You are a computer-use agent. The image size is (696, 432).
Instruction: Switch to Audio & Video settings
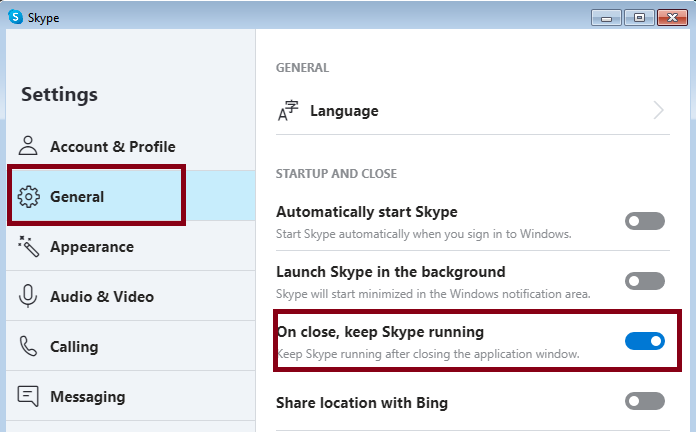(102, 297)
